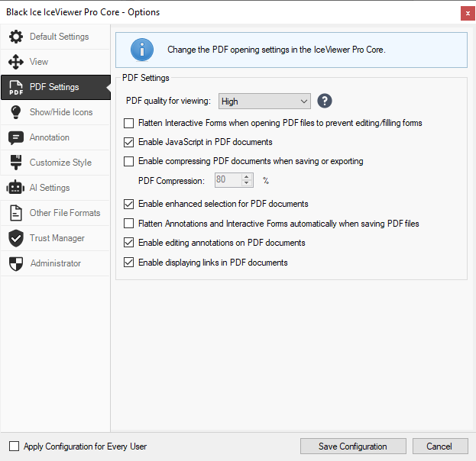
Task: Click the document icon for Other File Formats
Action: (16, 213)
